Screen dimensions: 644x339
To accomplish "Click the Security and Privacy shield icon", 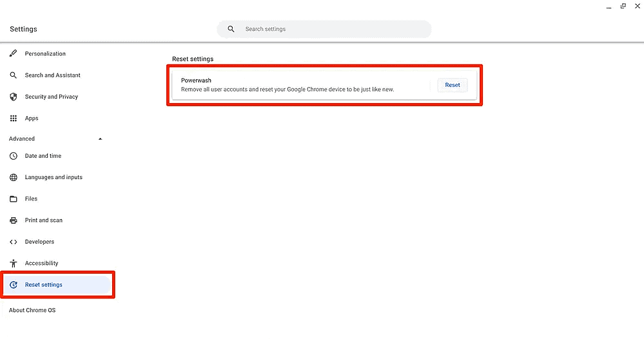I will [x=13, y=97].
